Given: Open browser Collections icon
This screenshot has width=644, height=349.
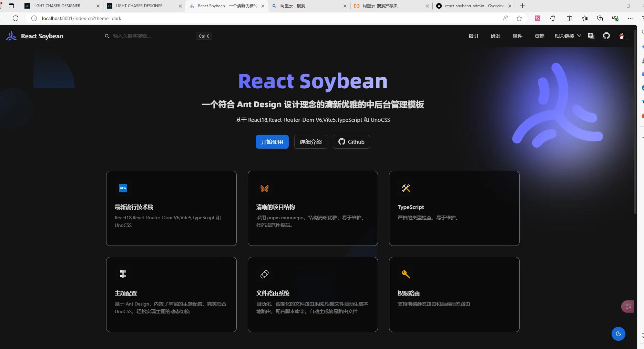Looking at the screenshot, I should point(600,18).
